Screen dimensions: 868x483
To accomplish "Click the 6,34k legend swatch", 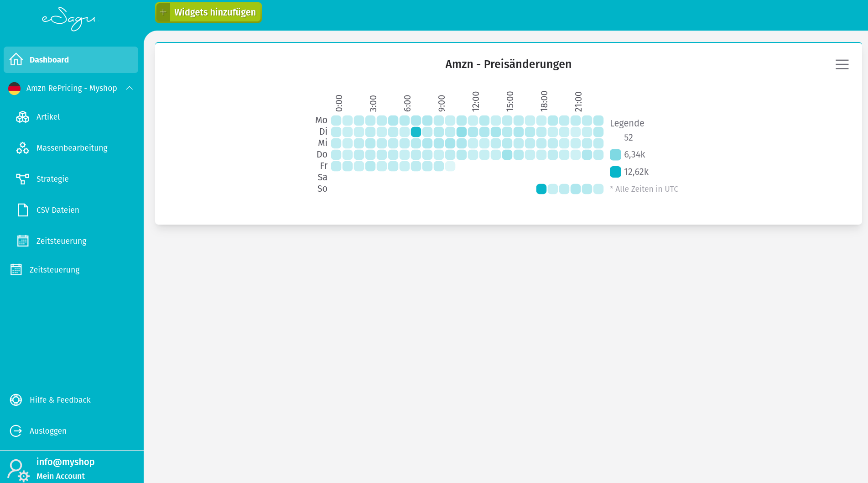I will coord(615,155).
